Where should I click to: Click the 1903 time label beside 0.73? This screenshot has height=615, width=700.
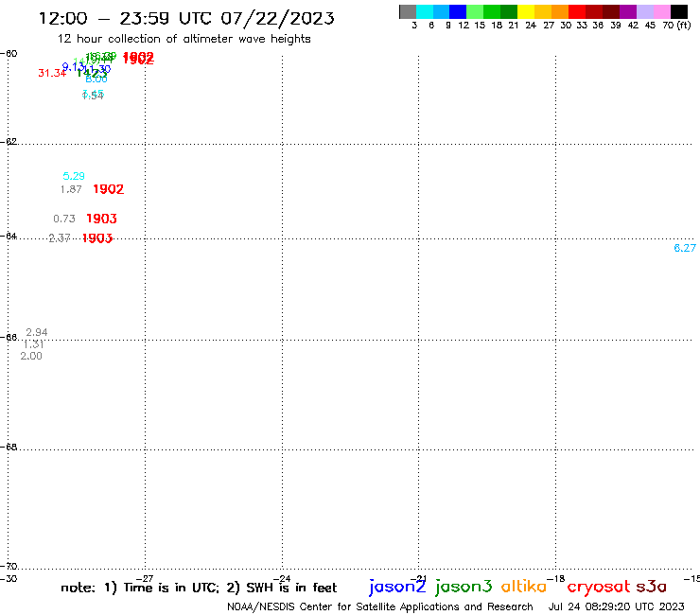(x=101, y=219)
